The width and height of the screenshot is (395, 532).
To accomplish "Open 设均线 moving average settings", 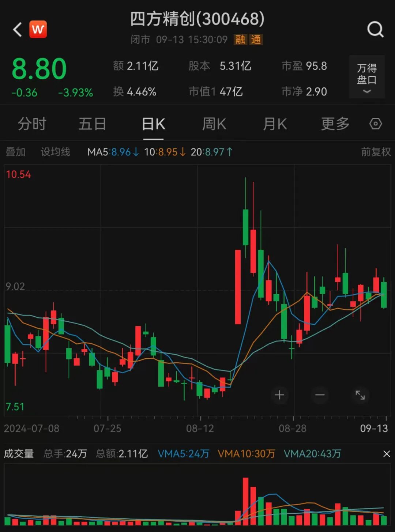I will (x=56, y=152).
